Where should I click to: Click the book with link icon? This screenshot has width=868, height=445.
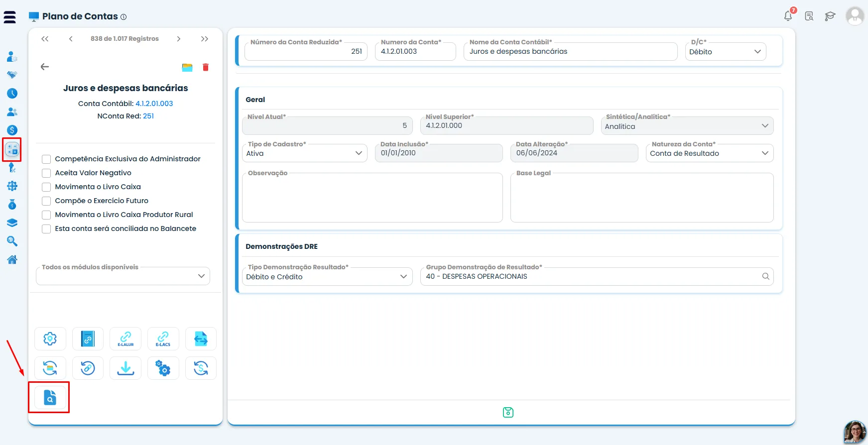[x=88, y=339]
